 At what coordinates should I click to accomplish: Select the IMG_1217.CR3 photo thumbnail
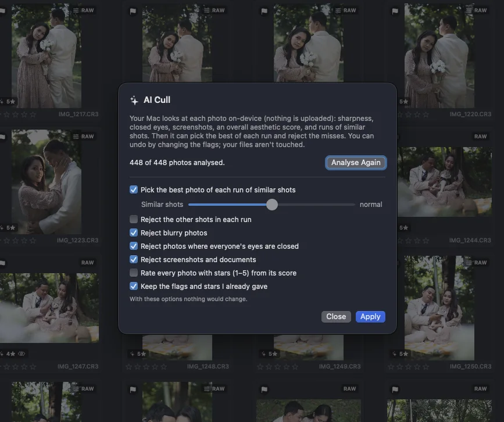pos(47,56)
